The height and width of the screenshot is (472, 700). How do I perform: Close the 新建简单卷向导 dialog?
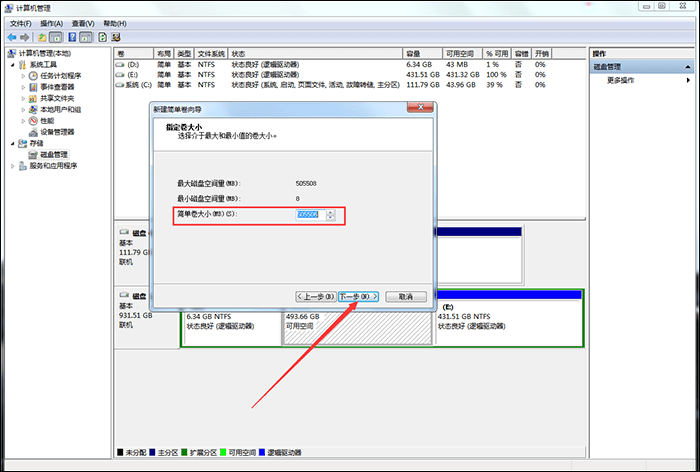click(420, 107)
